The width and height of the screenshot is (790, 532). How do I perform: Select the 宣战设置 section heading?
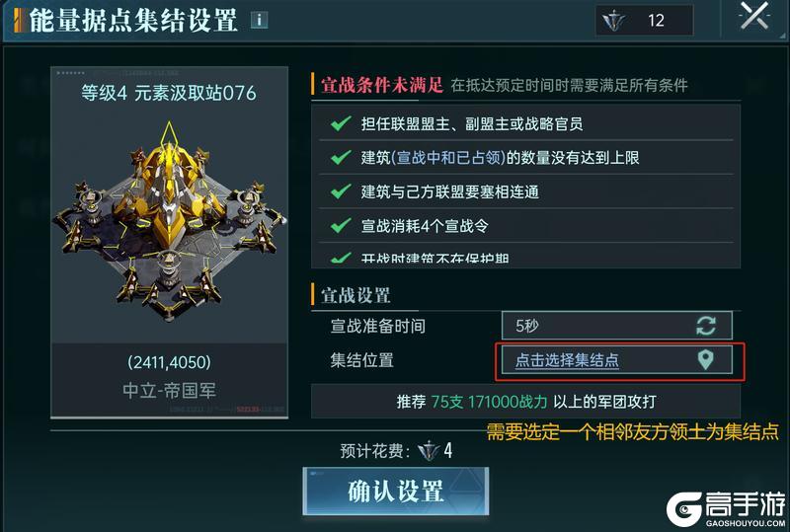(355, 296)
